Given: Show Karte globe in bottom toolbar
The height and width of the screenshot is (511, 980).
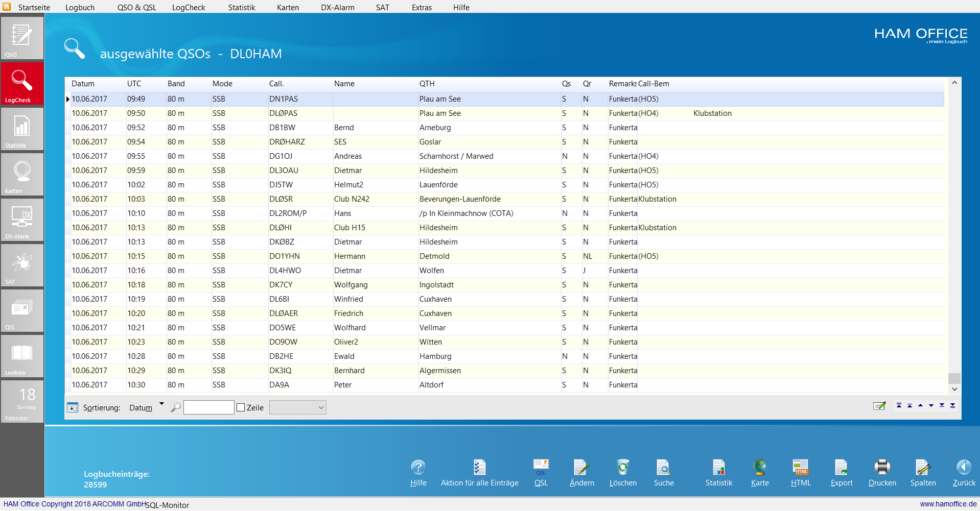Looking at the screenshot, I should [x=760, y=467].
